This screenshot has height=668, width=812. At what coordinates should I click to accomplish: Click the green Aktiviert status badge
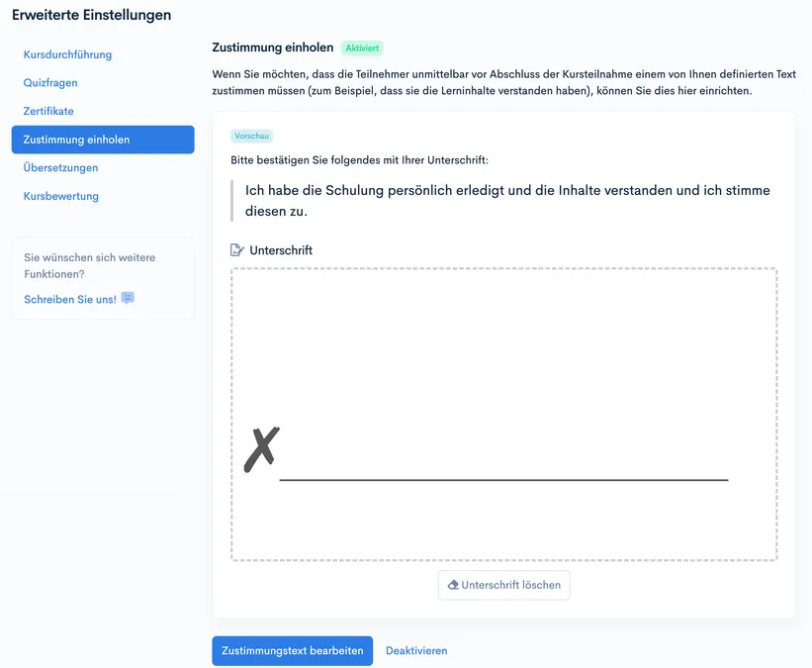(x=362, y=48)
